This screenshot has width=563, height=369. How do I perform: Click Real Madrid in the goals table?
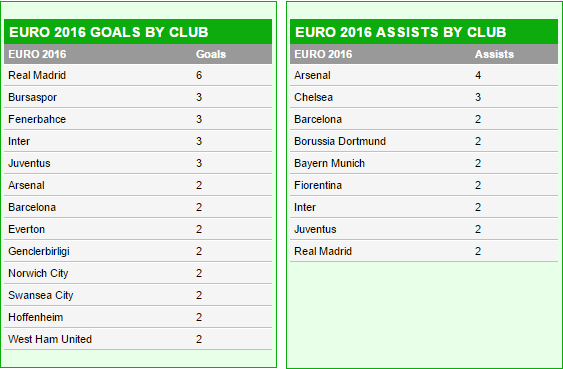click(37, 75)
